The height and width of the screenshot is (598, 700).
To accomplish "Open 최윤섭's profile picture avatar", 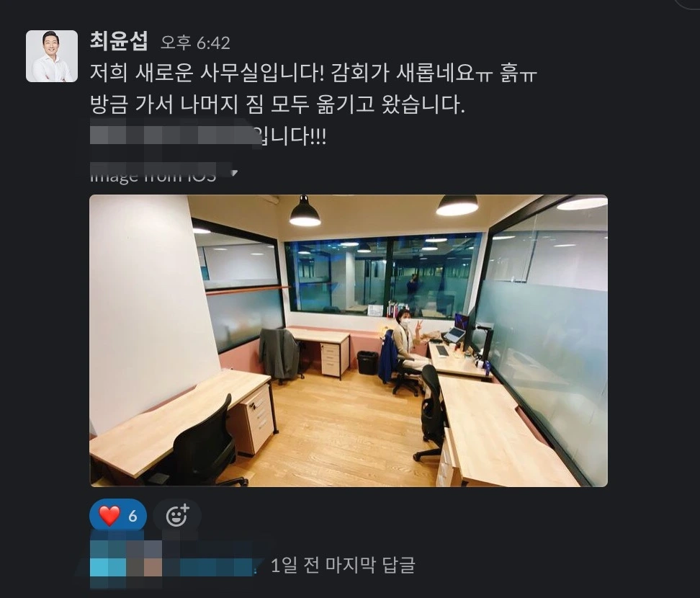I will pos(52,56).
